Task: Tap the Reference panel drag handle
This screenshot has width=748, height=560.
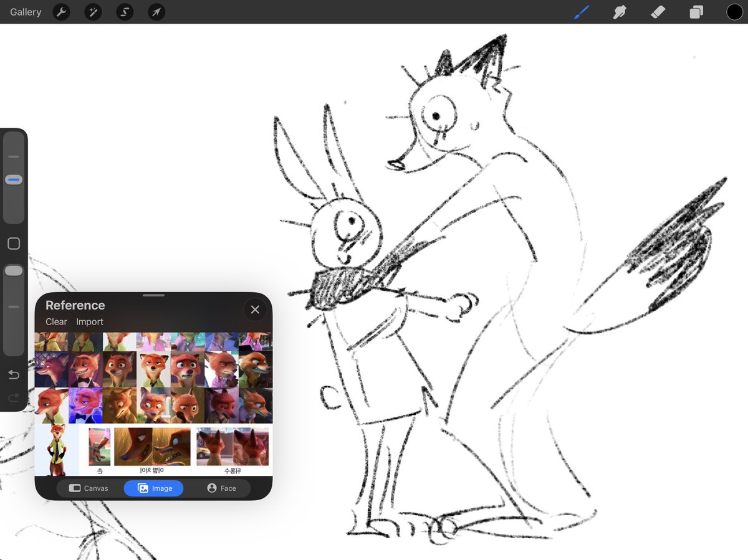Action: (153, 295)
